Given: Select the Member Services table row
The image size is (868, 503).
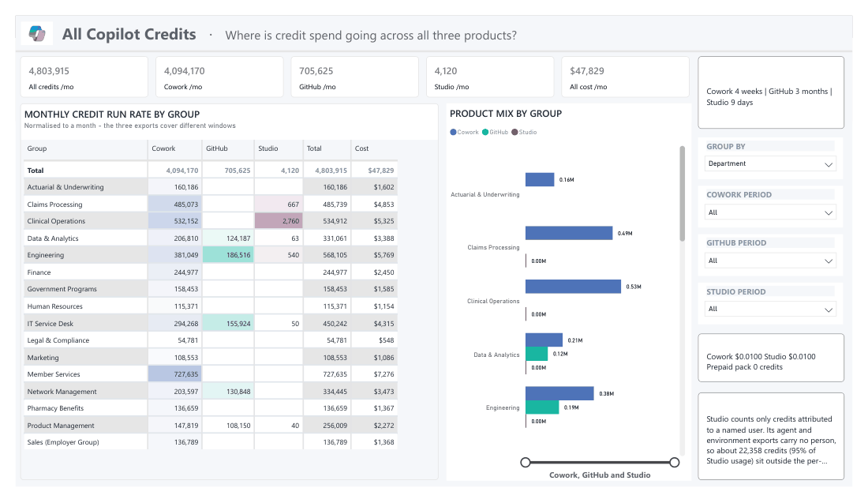Looking at the screenshot, I should [x=210, y=374].
